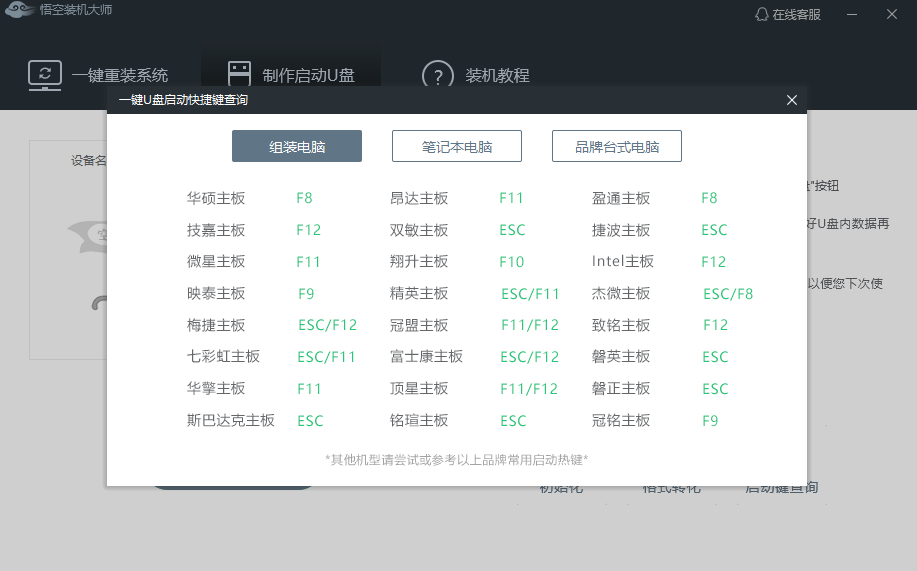
Task: Click the 微星主板 entry
Action: pos(216,262)
